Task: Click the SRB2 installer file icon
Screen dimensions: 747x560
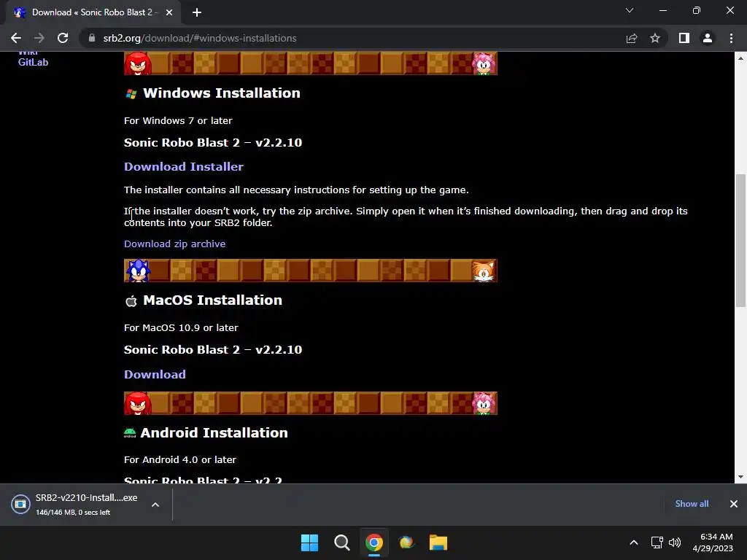Action: pos(20,505)
